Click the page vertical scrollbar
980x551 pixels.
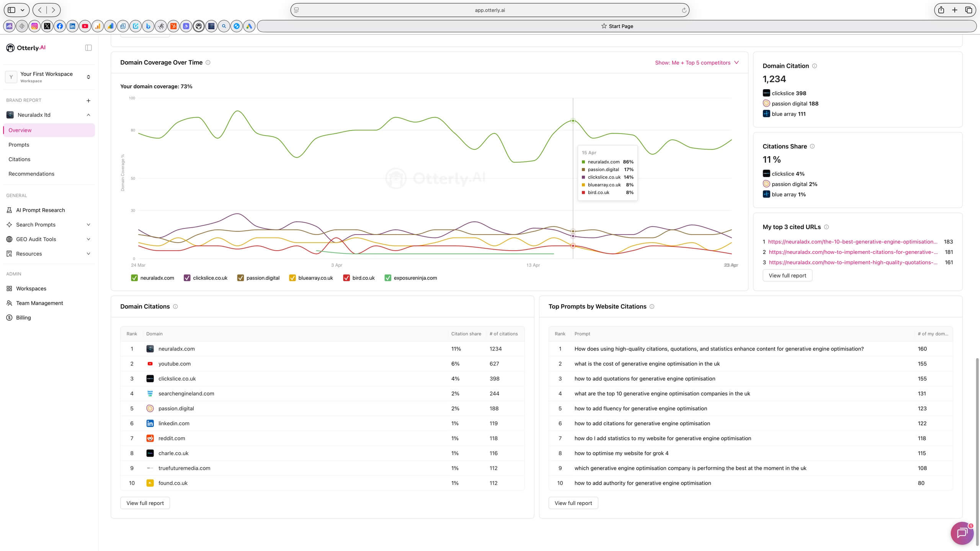coord(977,452)
